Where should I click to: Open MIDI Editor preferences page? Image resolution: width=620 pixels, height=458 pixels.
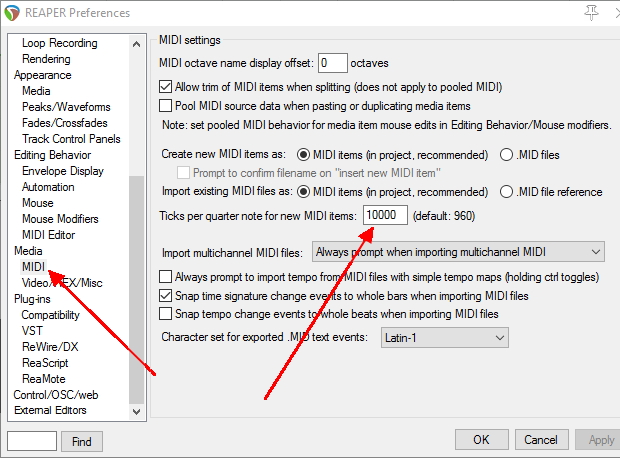(x=49, y=235)
